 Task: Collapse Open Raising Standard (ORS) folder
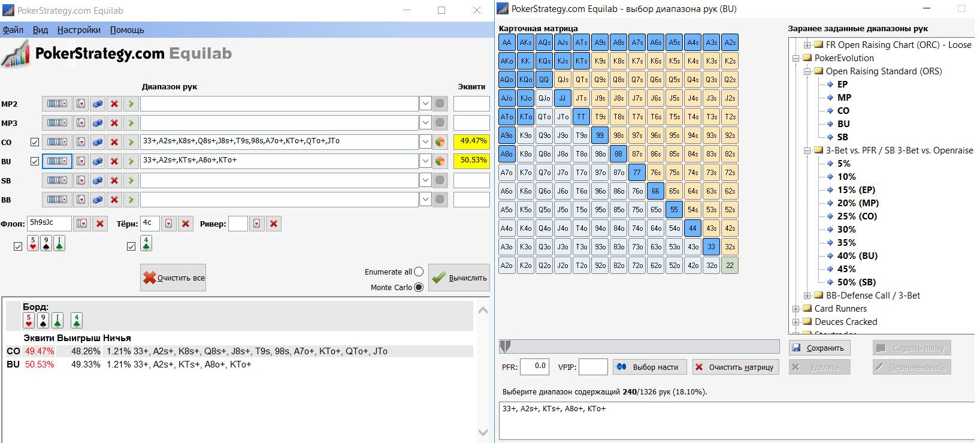coord(807,71)
